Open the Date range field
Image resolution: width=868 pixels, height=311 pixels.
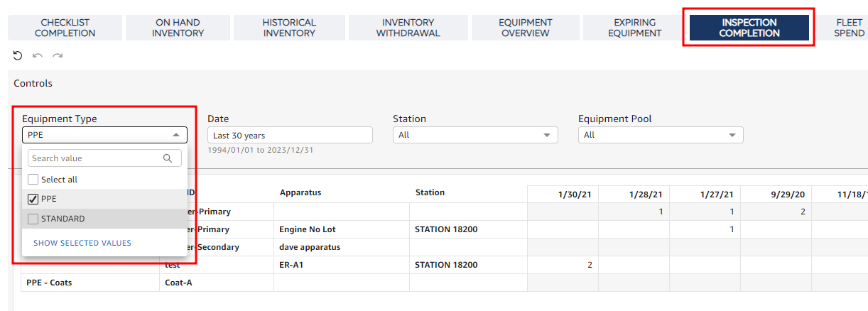[x=290, y=135]
